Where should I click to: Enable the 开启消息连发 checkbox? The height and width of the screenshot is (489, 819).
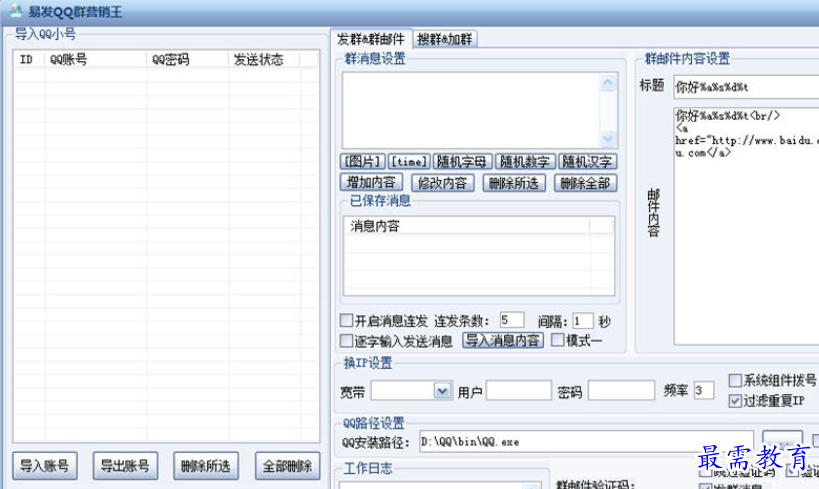pos(346,320)
